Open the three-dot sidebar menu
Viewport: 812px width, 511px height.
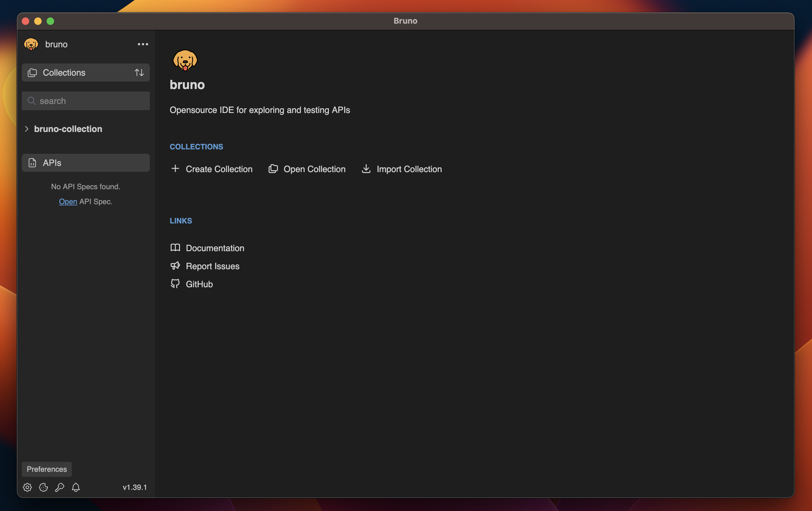click(x=143, y=44)
